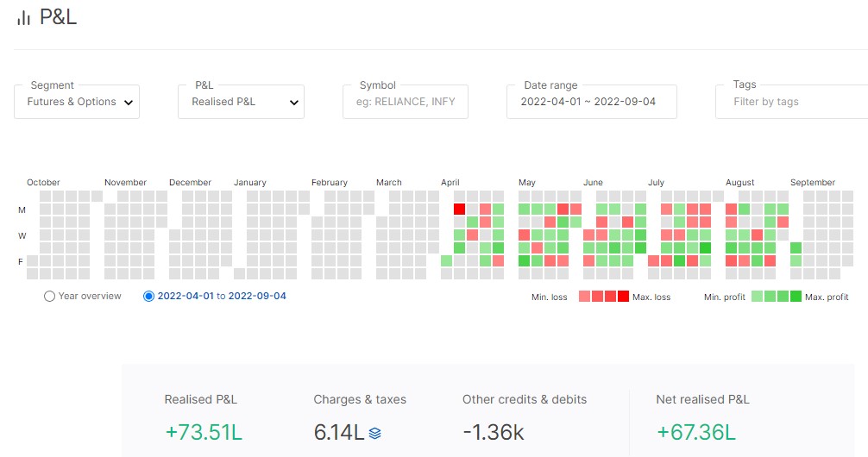Click the +73.51L Realised P&L value
Image resolution: width=868 pixels, height=457 pixels.
coord(204,432)
